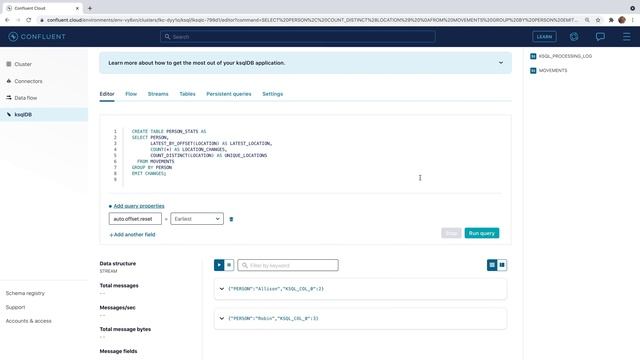Image resolution: width=640 pixels, height=360 pixels.
Task: Click the Stop button
Action: click(451, 233)
